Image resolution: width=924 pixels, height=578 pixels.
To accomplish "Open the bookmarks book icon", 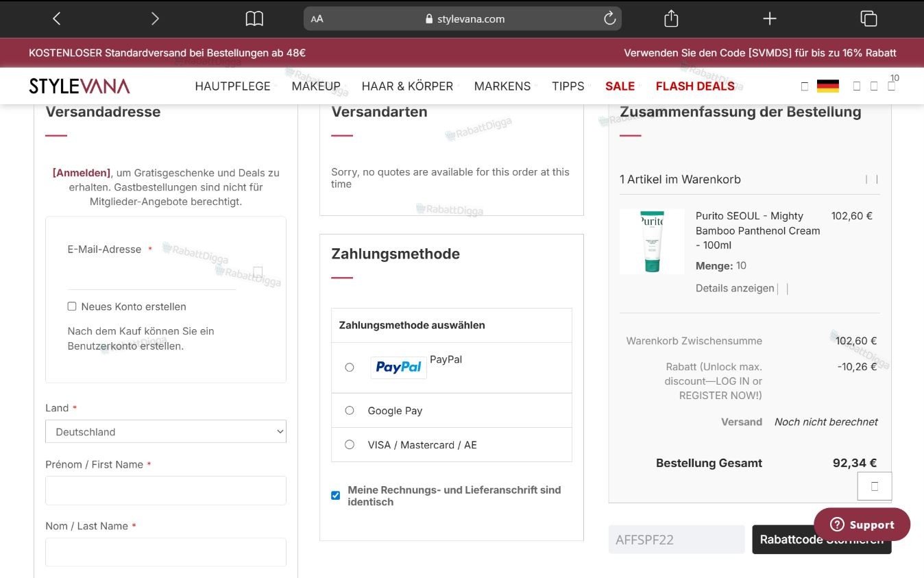I will pyautogui.click(x=254, y=19).
